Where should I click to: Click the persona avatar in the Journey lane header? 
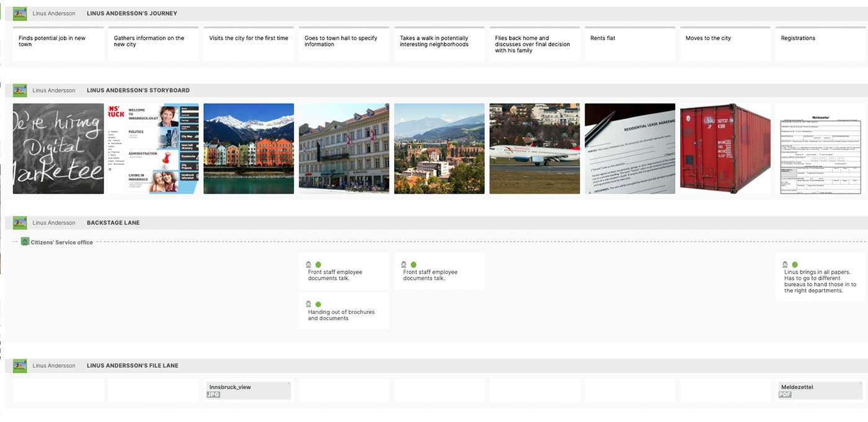[x=20, y=14]
